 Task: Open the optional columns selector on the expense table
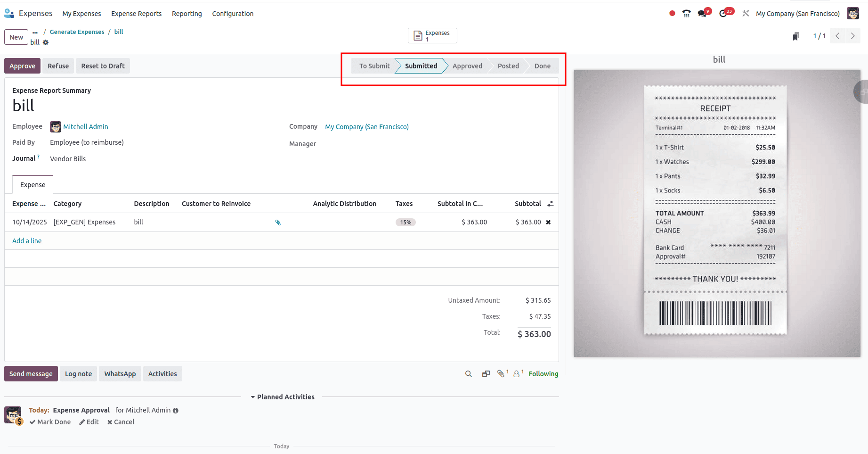550,203
